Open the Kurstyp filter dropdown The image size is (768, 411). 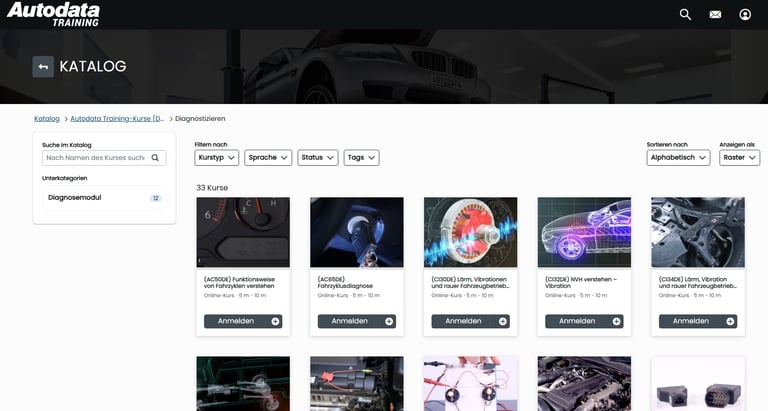point(216,158)
